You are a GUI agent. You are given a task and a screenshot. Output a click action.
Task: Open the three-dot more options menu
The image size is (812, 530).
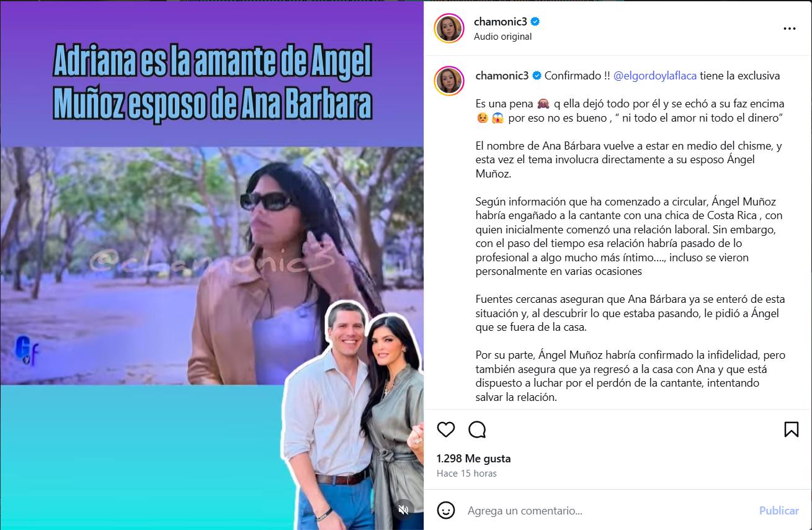(789, 29)
